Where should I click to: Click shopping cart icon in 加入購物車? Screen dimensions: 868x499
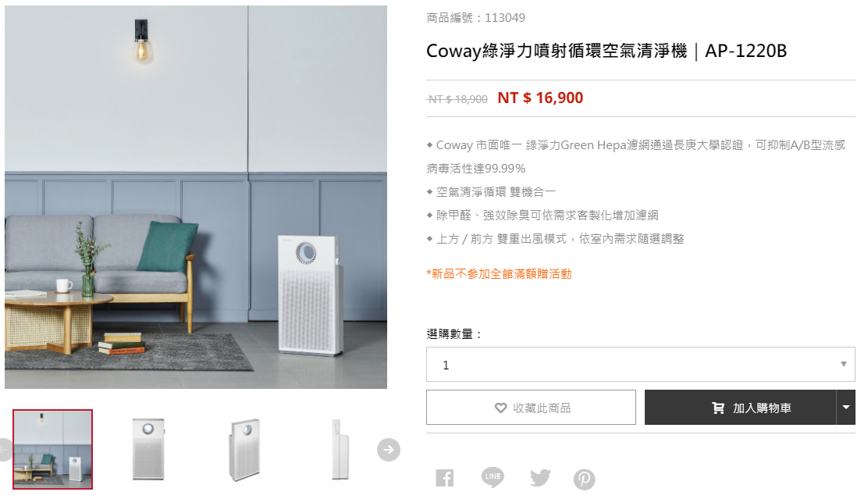(718, 408)
